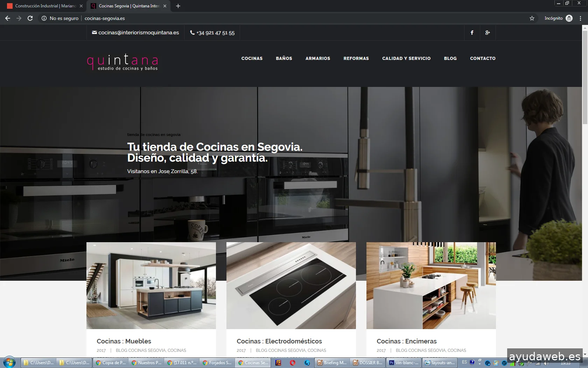The width and height of the screenshot is (588, 368).
Task: Go back to previous page
Action: tap(8, 18)
